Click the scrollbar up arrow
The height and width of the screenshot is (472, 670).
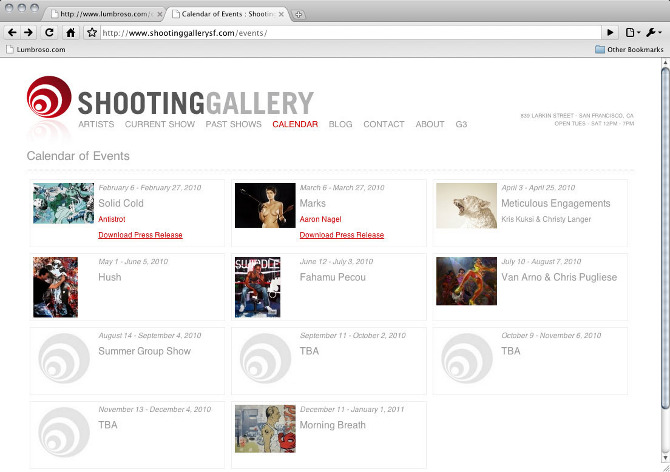pyautogui.click(x=665, y=62)
